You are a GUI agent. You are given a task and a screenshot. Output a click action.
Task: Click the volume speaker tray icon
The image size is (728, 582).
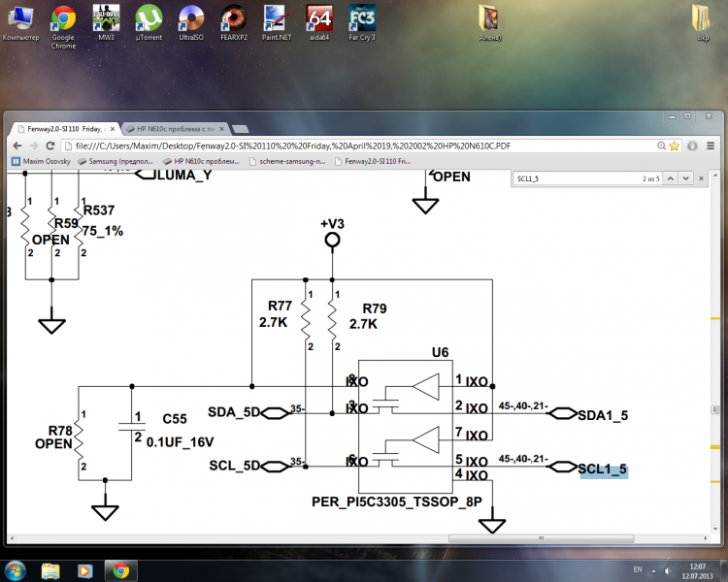pos(668,571)
